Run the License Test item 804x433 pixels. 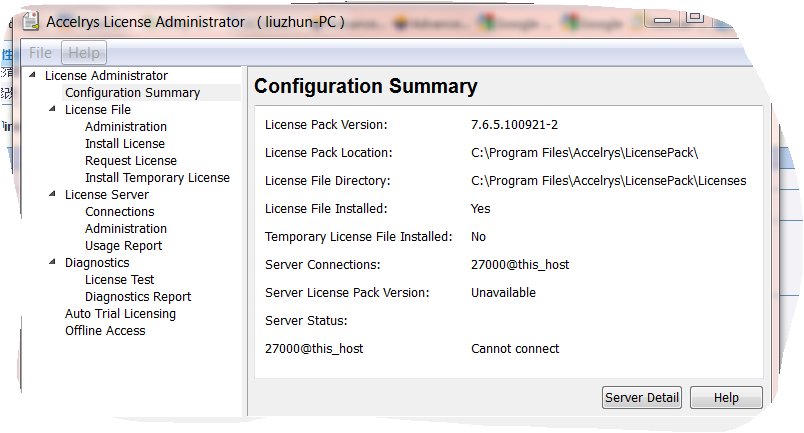click(x=120, y=280)
